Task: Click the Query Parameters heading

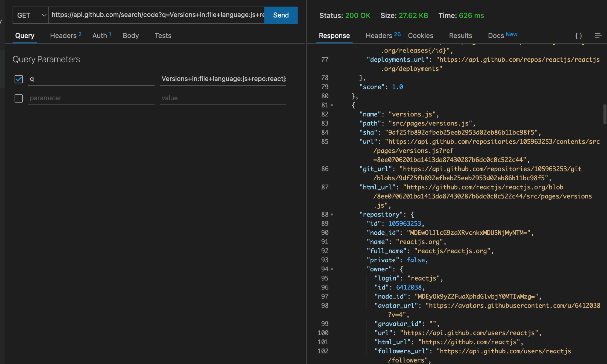Action: [46, 60]
